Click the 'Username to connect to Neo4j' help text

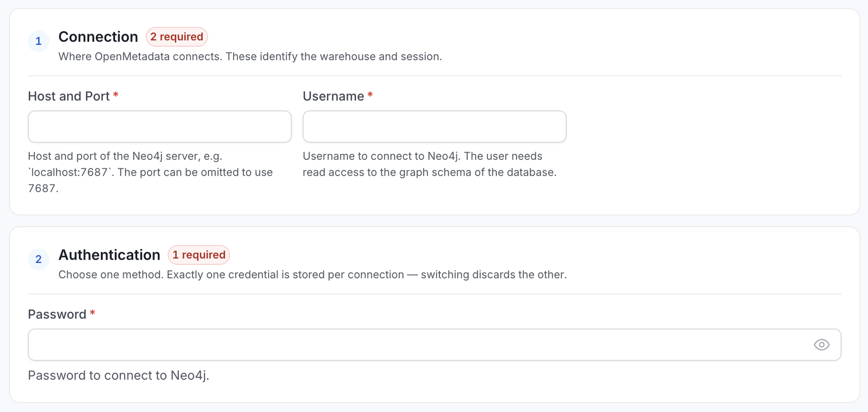coord(430,164)
